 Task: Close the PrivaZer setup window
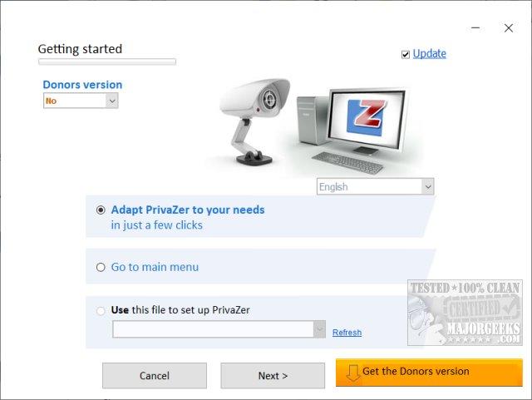[x=508, y=27]
